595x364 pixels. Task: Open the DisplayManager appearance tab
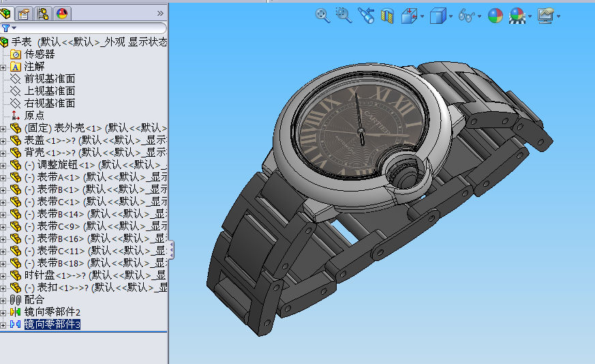coord(62,14)
